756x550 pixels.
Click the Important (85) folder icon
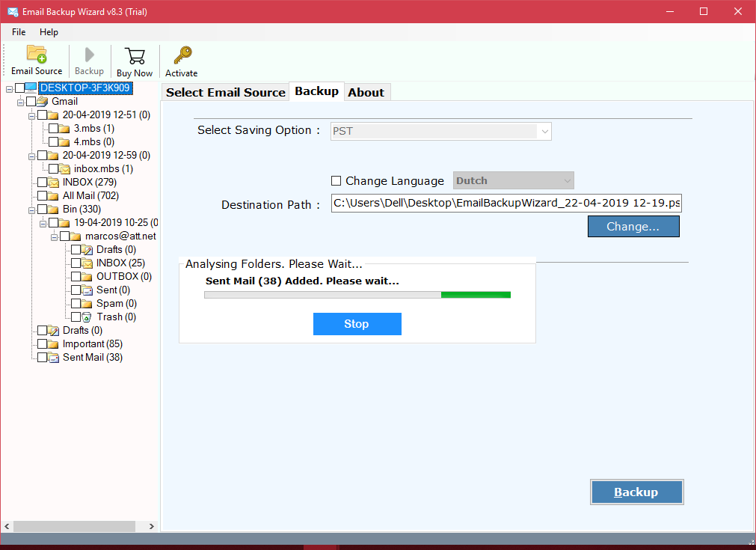(53, 344)
